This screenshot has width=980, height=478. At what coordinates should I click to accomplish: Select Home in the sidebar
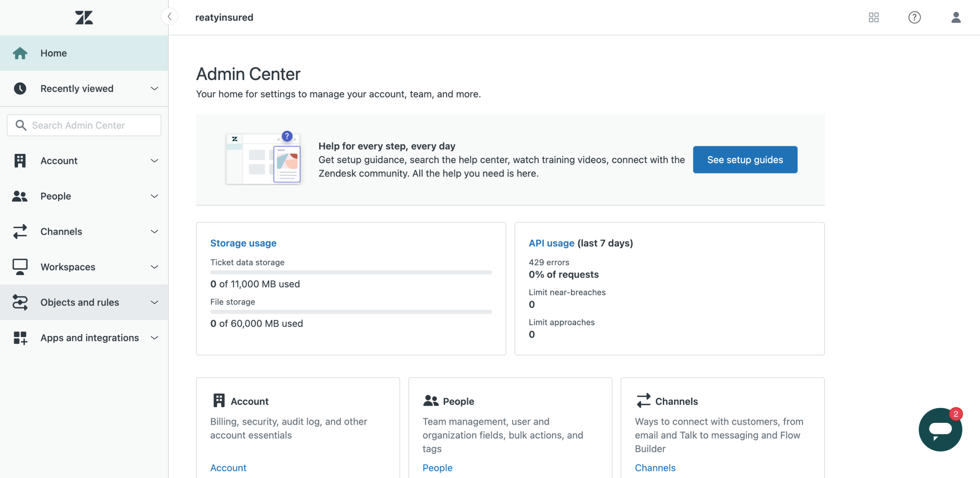tap(54, 53)
